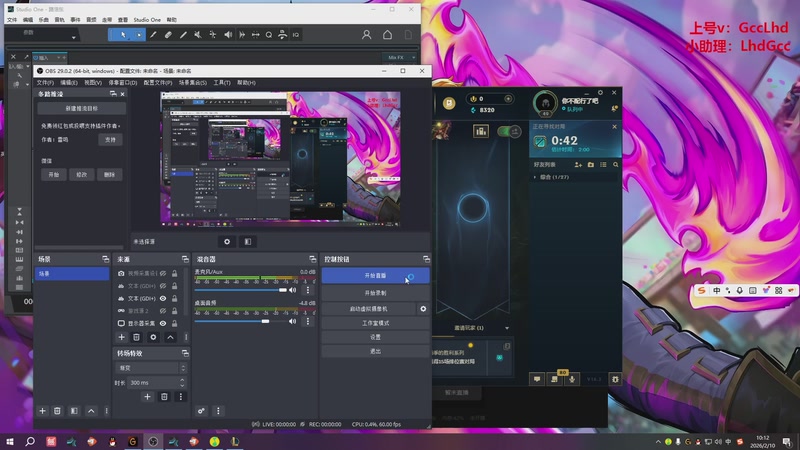The width and height of the screenshot is (800, 450).
Task: Open scene filters icon in scenes toolbar
Action: (x=74, y=411)
